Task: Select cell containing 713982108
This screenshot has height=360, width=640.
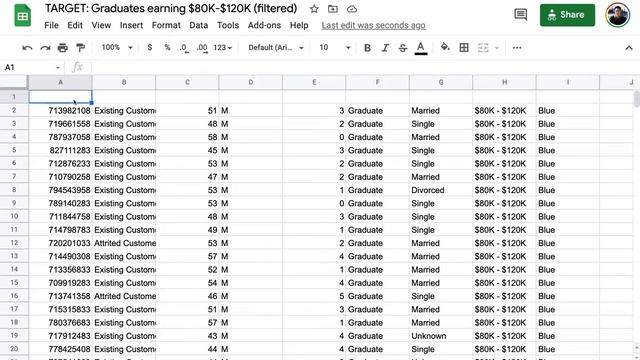Action: [x=60, y=111]
